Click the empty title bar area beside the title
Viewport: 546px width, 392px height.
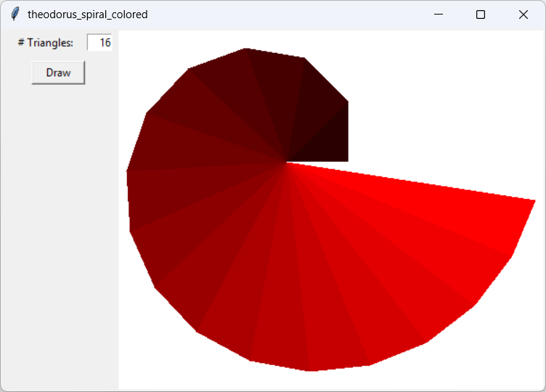tap(290, 15)
